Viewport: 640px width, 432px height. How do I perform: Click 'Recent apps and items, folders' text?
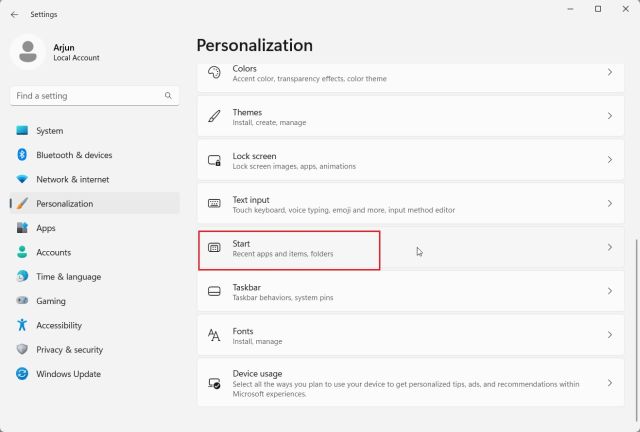[x=283, y=254]
